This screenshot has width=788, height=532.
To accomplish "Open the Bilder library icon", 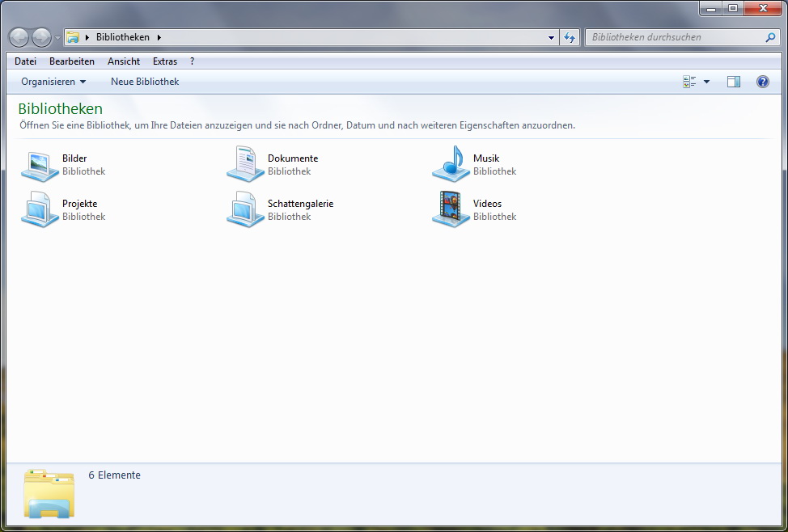I will [x=40, y=165].
